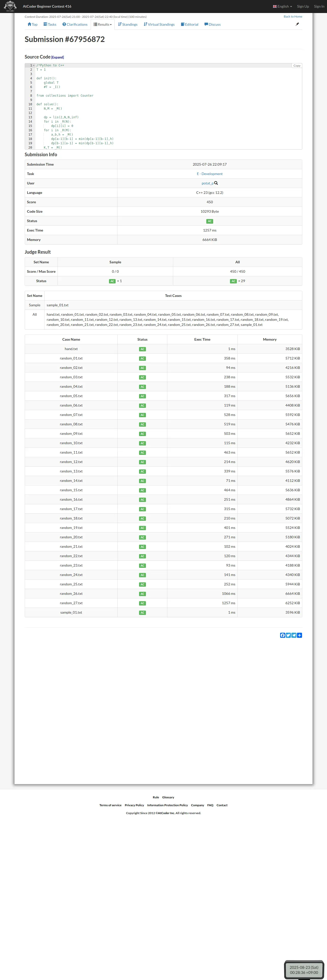This screenshot has width=327, height=980.
Task: Share the submission on Facebook
Action: [x=282, y=635]
